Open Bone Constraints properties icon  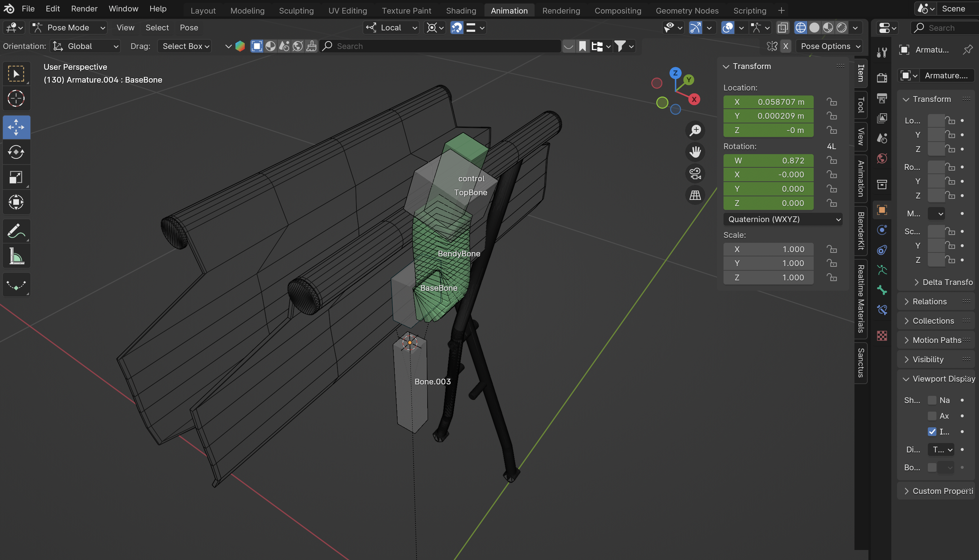882,310
